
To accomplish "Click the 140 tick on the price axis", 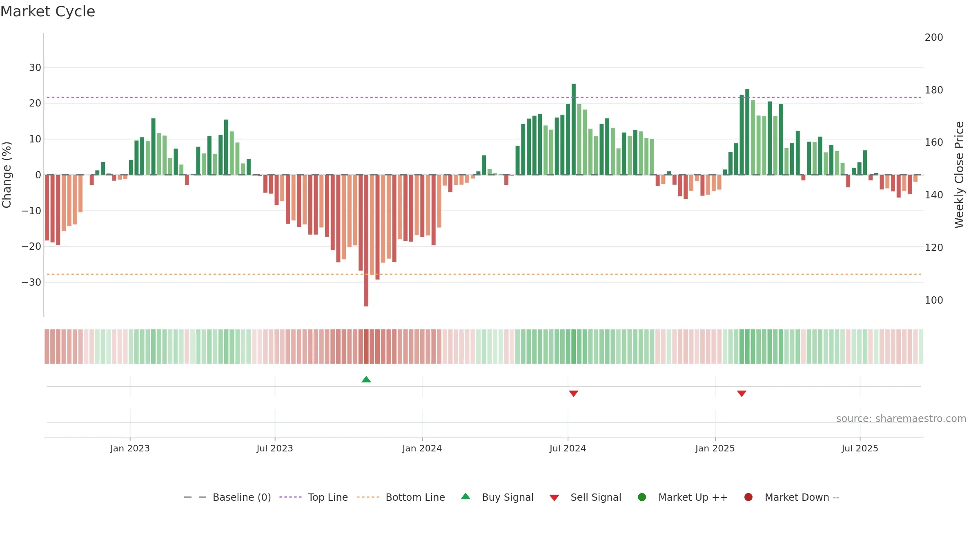I will point(934,195).
